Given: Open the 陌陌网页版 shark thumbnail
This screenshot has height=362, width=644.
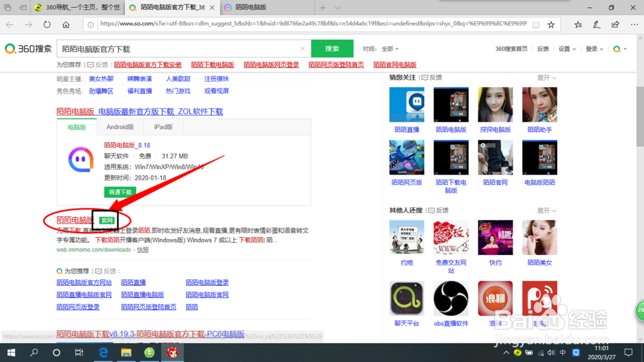Looking at the screenshot, I should pos(406,157).
